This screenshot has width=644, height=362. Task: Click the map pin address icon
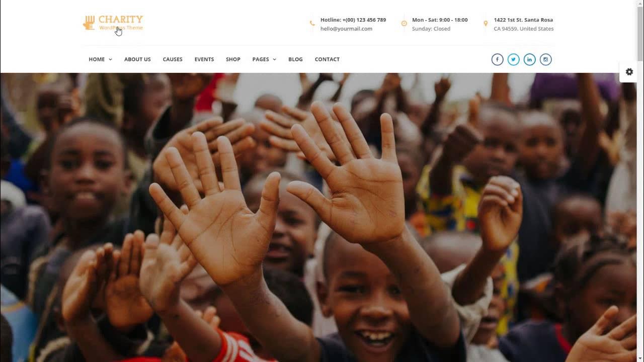[x=486, y=24]
